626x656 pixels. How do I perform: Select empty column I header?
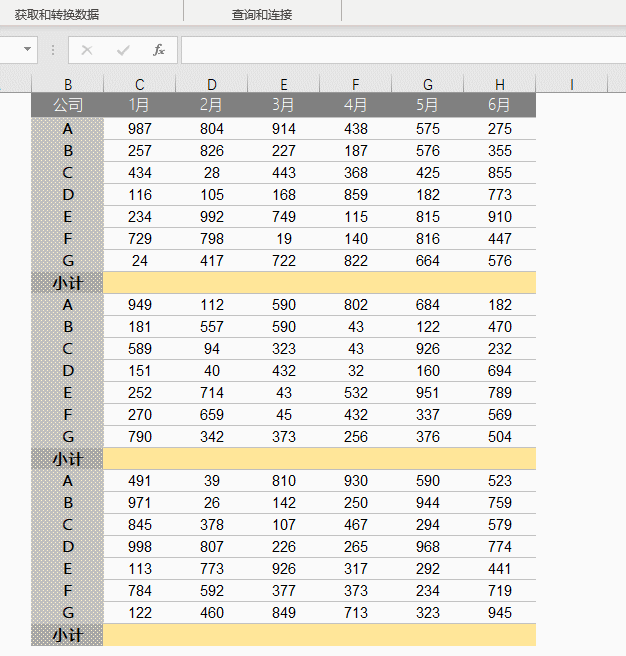572,85
